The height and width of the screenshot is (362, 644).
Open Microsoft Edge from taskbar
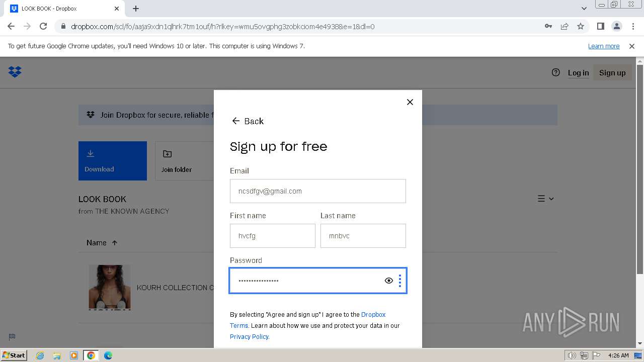(108, 355)
